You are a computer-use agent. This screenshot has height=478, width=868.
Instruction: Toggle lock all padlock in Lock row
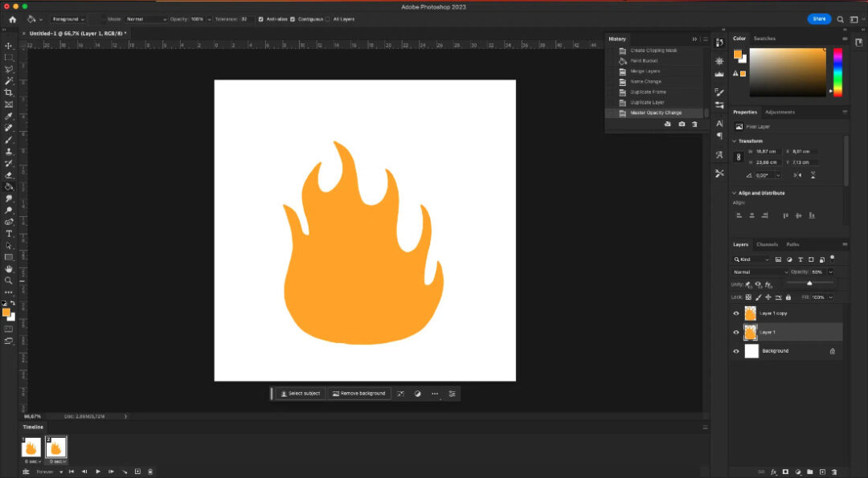point(788,297)
